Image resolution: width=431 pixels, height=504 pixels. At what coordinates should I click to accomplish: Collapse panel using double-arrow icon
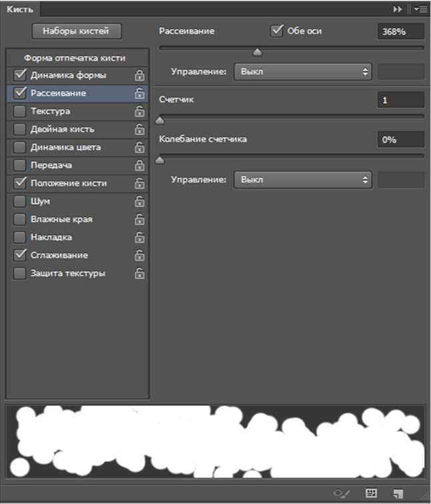tap(398, 9)
